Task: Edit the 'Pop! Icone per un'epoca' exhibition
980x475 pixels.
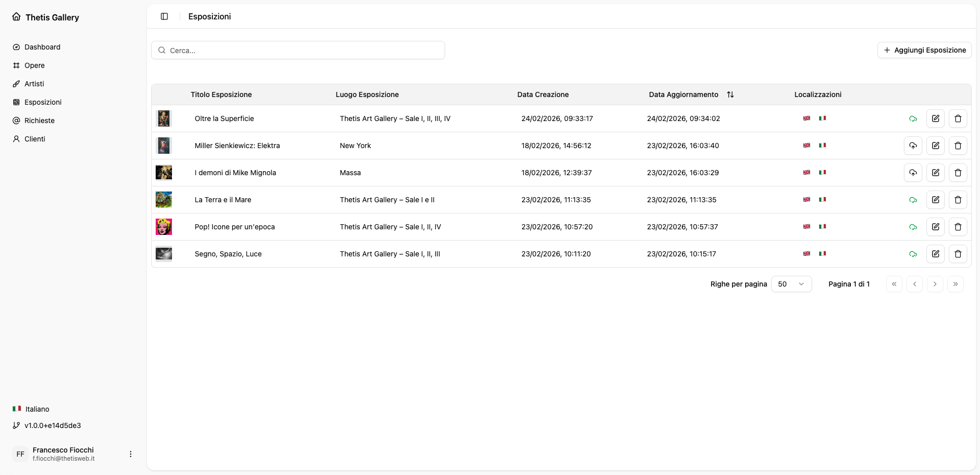Action: click(935, 227)
